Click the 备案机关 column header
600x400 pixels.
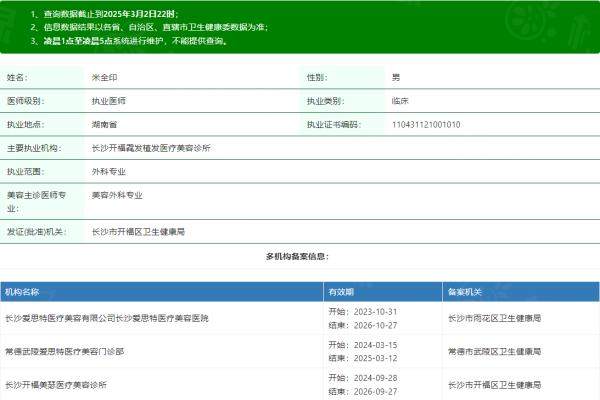(x=465, y=292)
